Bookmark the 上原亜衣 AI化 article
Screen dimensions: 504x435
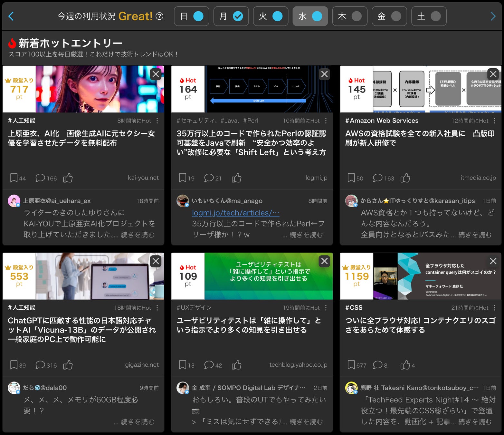point(14,178)
